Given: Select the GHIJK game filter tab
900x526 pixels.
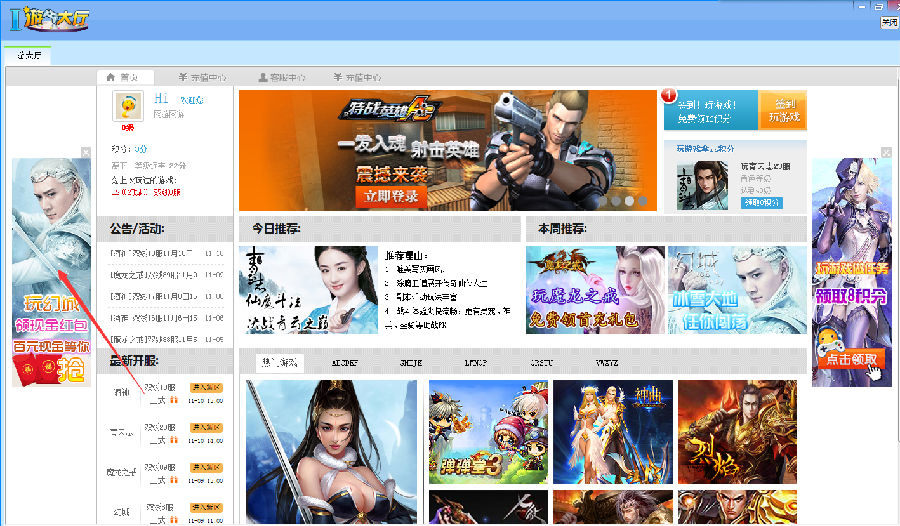Looking at the screenshot, I should (410, 363).
